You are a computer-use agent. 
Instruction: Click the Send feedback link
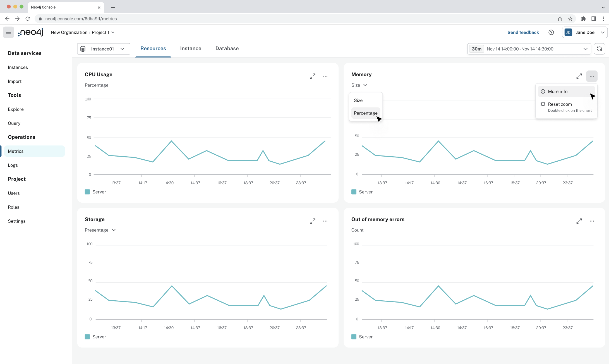(x=523, y=32)
